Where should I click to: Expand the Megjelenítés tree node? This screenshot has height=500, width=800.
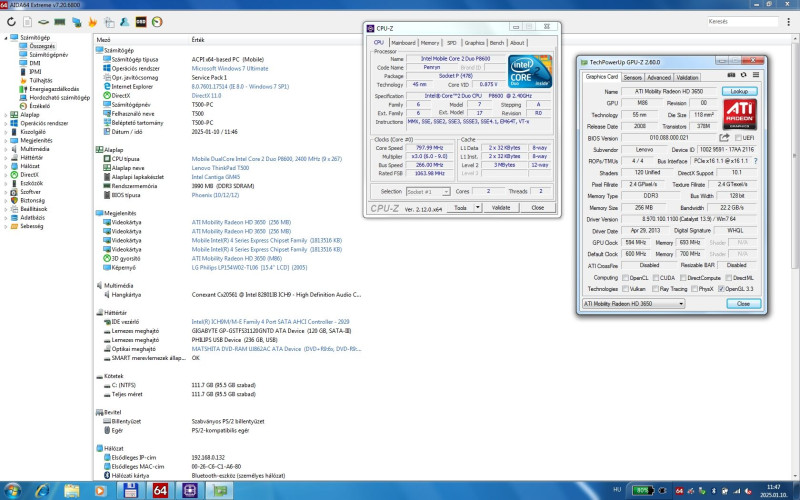tap(6, 140)
